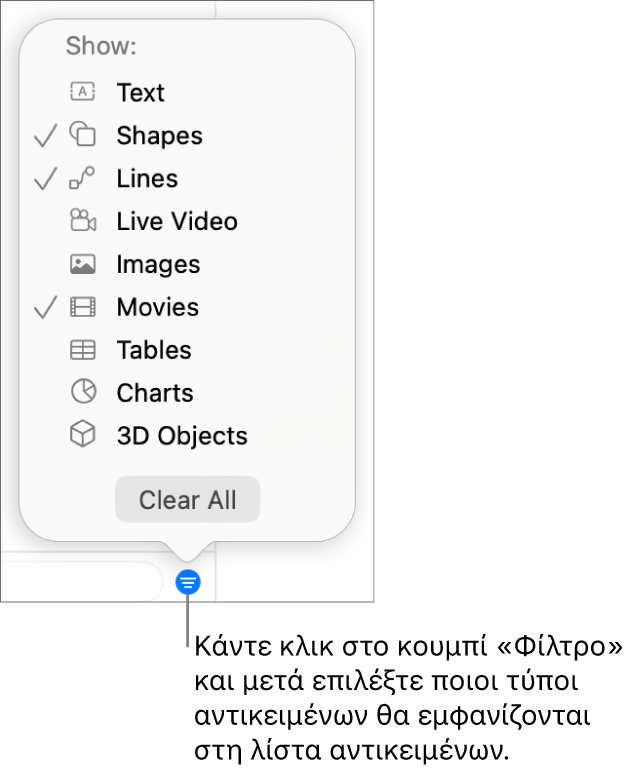
Task: Click the Charts pie icon
Action: (82, 393)
